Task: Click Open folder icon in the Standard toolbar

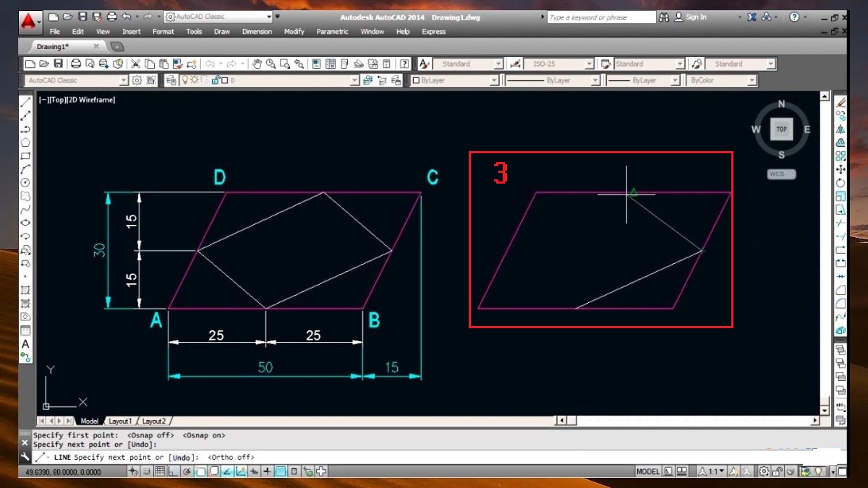Action: (x=43, y=64)
